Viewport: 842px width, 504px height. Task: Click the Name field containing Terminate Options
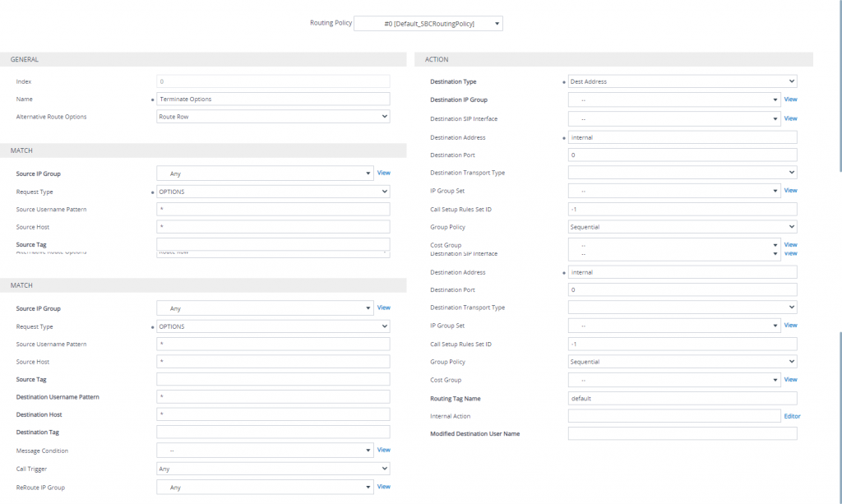pyautogui.click(x=272, y=99)
